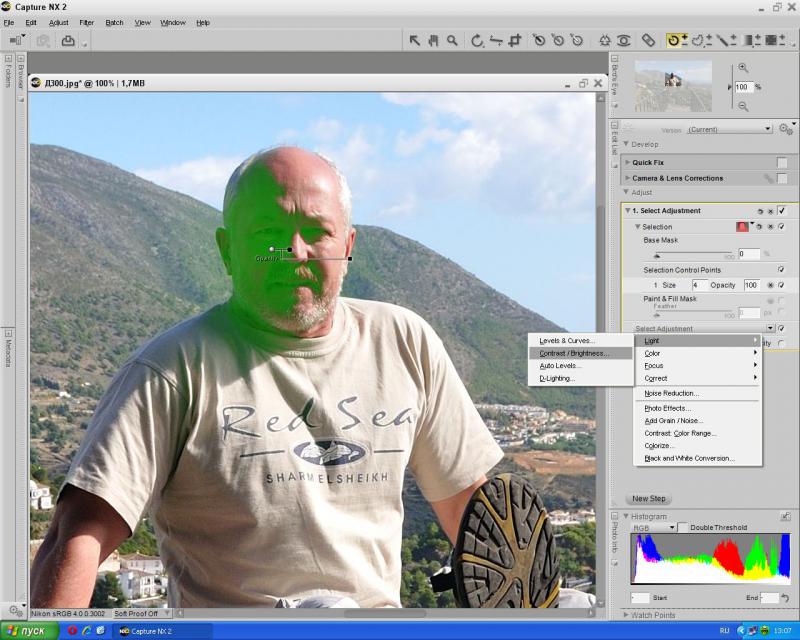The height and width of the screenshot is (640, 800).
Task: Click zoom-in magnifier in Bird's Eye panel
Action: point(743,68)
